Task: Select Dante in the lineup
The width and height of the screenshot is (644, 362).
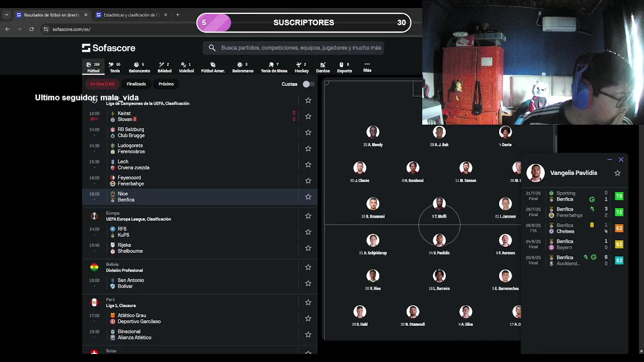Action: pyautogui.click(x=505, y=136)
